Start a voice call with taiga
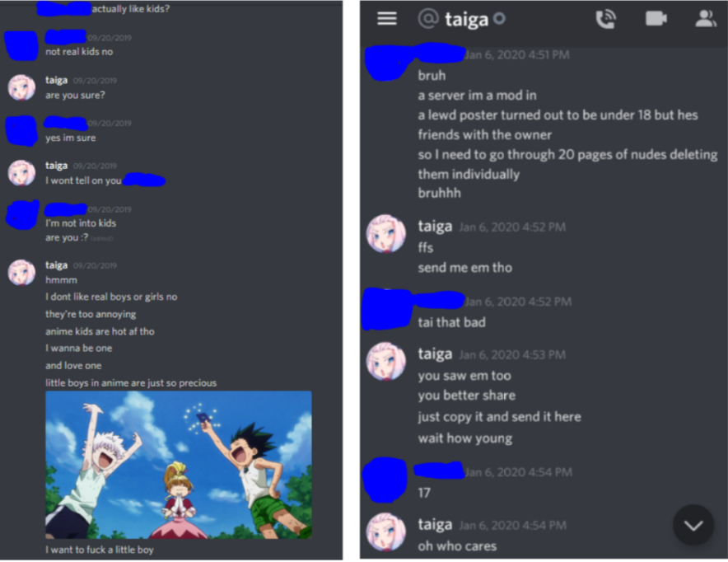The height and width of the screenshot is (562, 728). click(605, 19)
